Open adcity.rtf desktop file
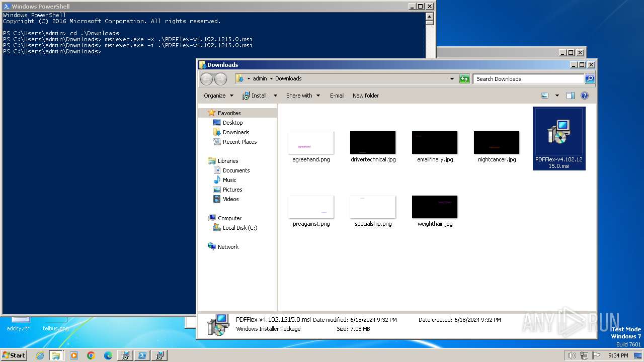644x362 pixels. [x=18, y=324]
